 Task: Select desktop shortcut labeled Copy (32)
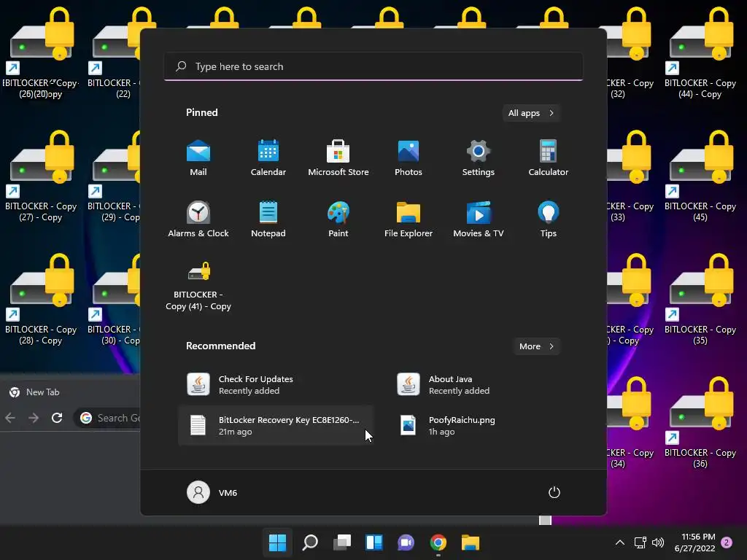point(631,54)
